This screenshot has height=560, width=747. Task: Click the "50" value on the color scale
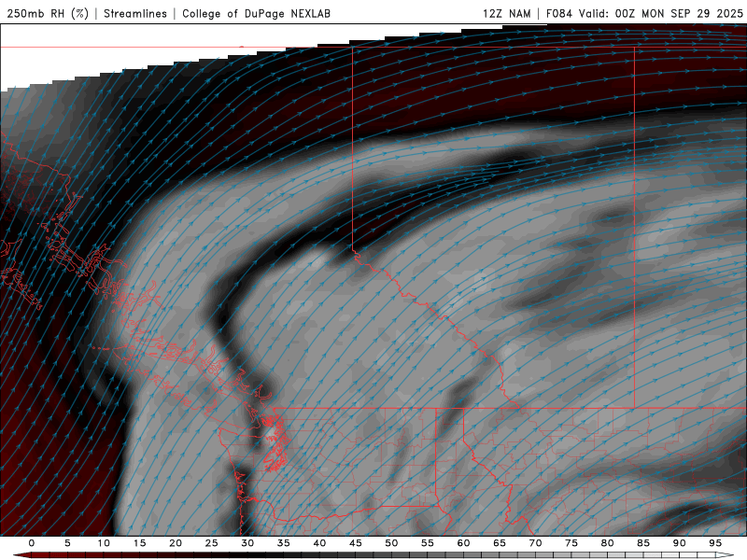pyautogui.click(x=391, y=543)
